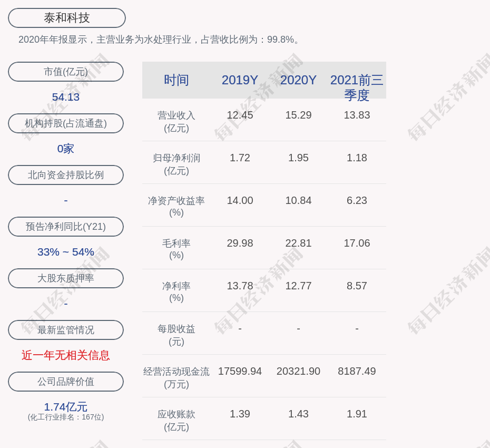490x448 pixels.
Task: Select the ROE value 14.00
Action: coord(240,200)
